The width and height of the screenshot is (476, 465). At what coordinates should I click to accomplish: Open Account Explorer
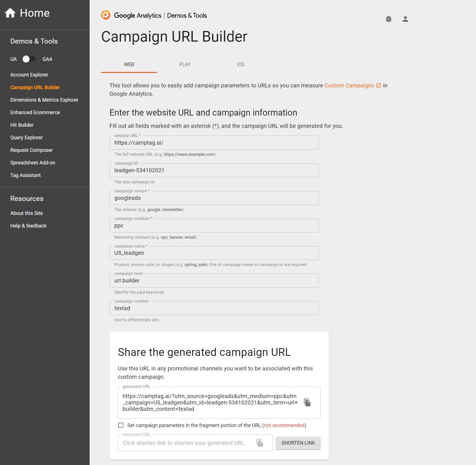coord(29,75)
